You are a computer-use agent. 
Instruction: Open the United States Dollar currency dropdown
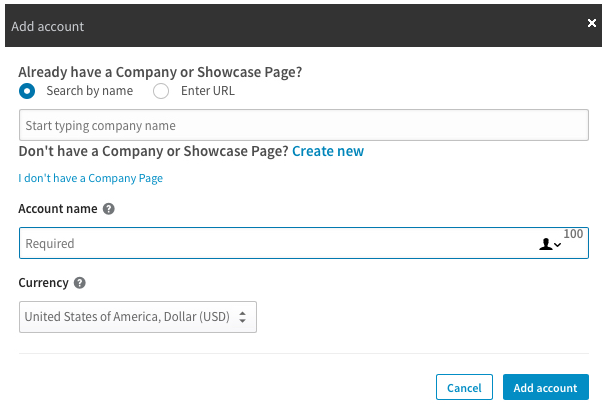[x=138, y=317]
